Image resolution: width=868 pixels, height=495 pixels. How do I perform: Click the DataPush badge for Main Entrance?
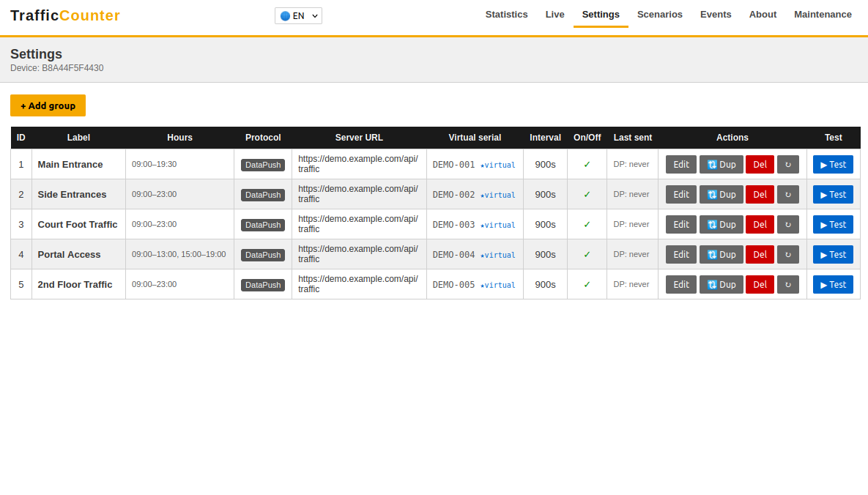click(x=263, y=165)
